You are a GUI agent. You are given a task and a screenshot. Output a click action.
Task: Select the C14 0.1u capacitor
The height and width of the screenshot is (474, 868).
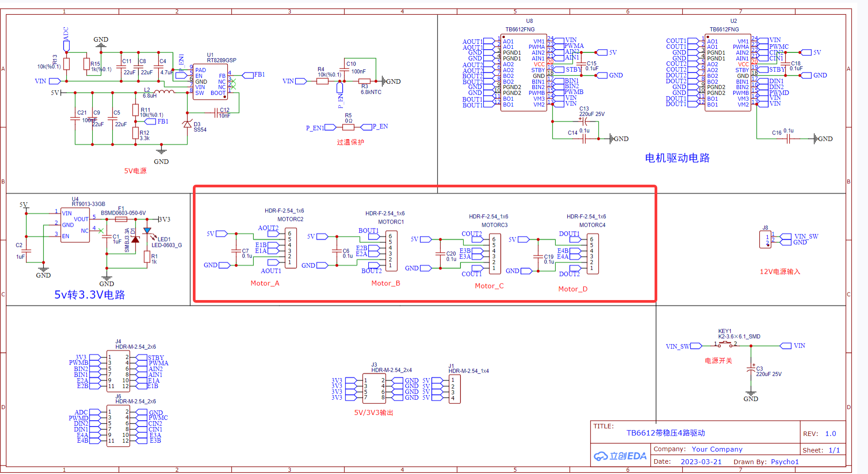[x=584, y=139]
